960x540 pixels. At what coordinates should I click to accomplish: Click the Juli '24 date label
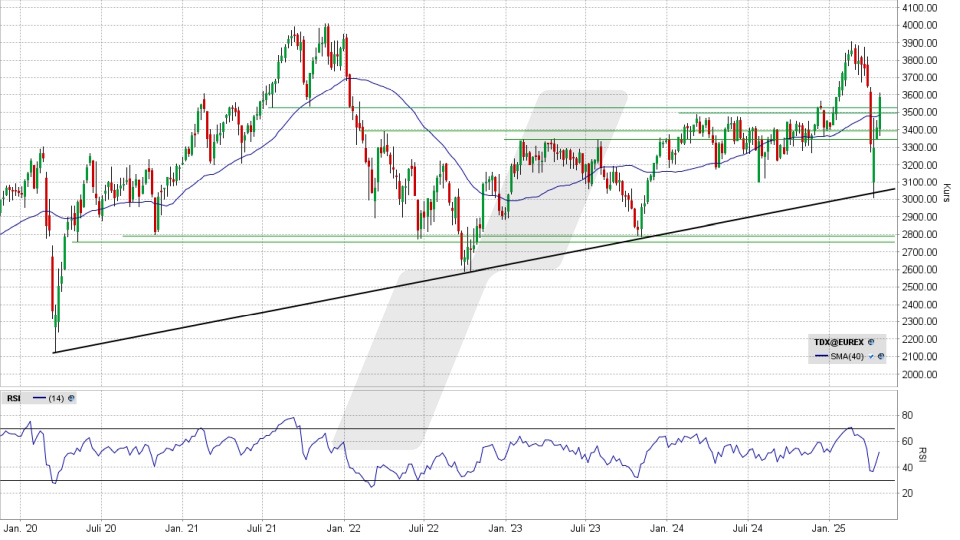point(748,528)
